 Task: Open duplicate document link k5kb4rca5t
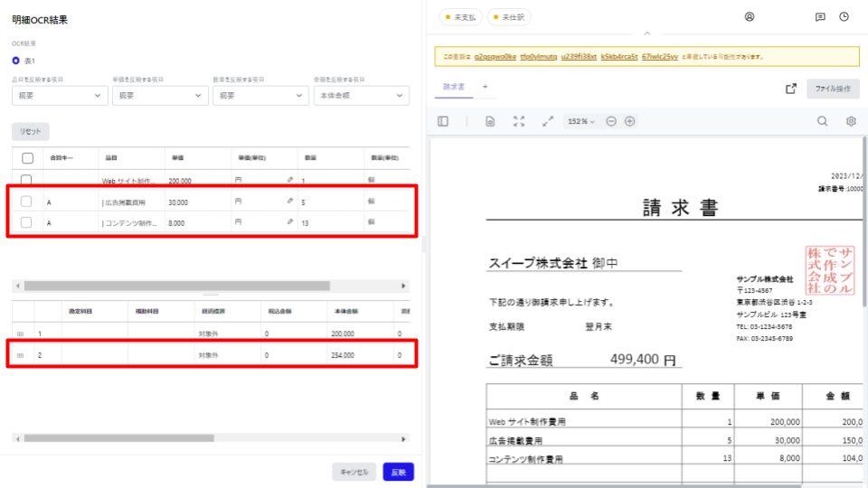click(x=619, y=56)
